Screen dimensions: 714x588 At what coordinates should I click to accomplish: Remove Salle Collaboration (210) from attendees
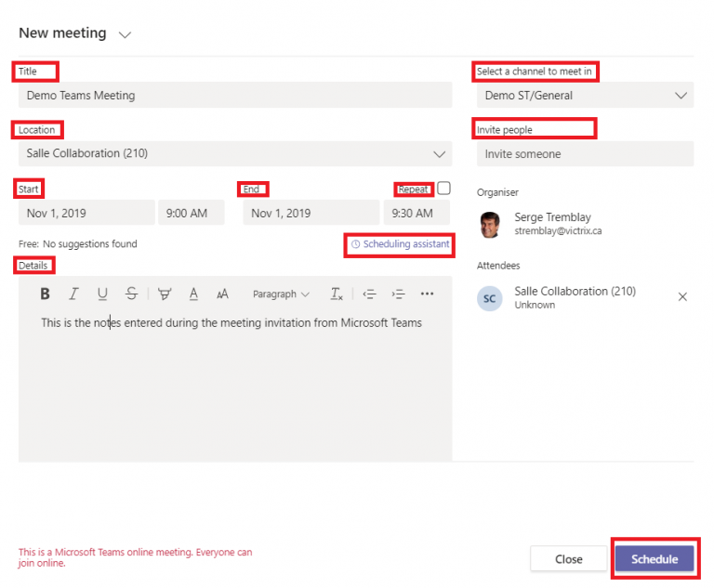pos(682,297)
